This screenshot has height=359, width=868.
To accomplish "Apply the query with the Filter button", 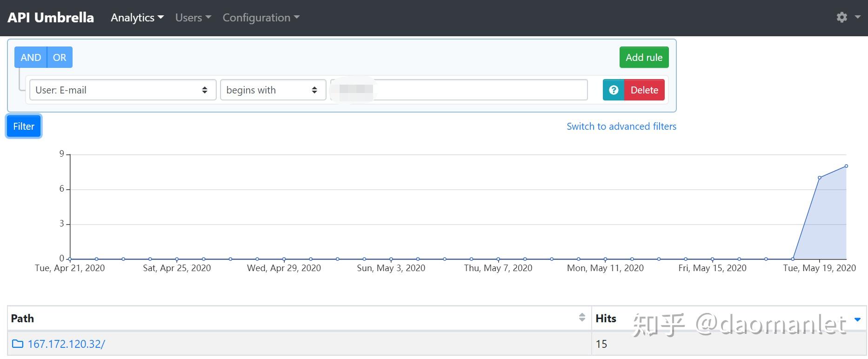I will (x=24, y=126).
